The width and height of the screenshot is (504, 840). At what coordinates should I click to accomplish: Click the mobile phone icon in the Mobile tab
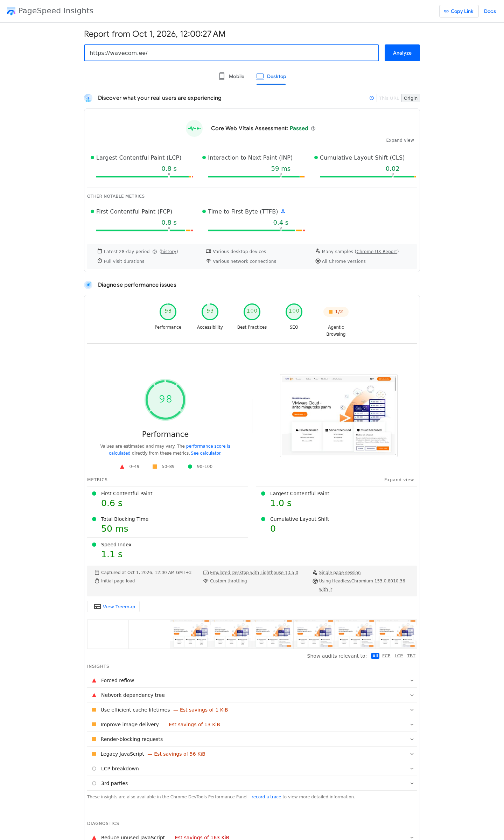point(222,76)
